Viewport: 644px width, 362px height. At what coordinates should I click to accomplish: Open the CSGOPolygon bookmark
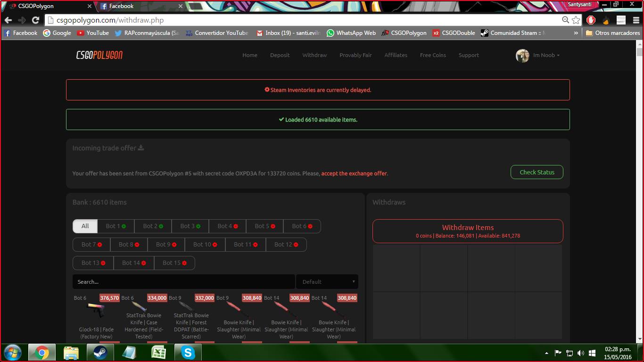point(404,33)
